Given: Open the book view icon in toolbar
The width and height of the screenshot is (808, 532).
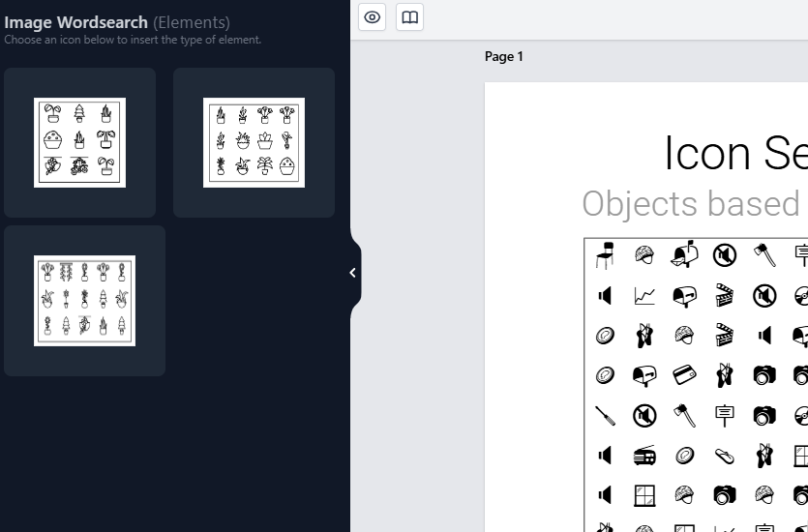Looking at the screenshot, I should point(410,16).
